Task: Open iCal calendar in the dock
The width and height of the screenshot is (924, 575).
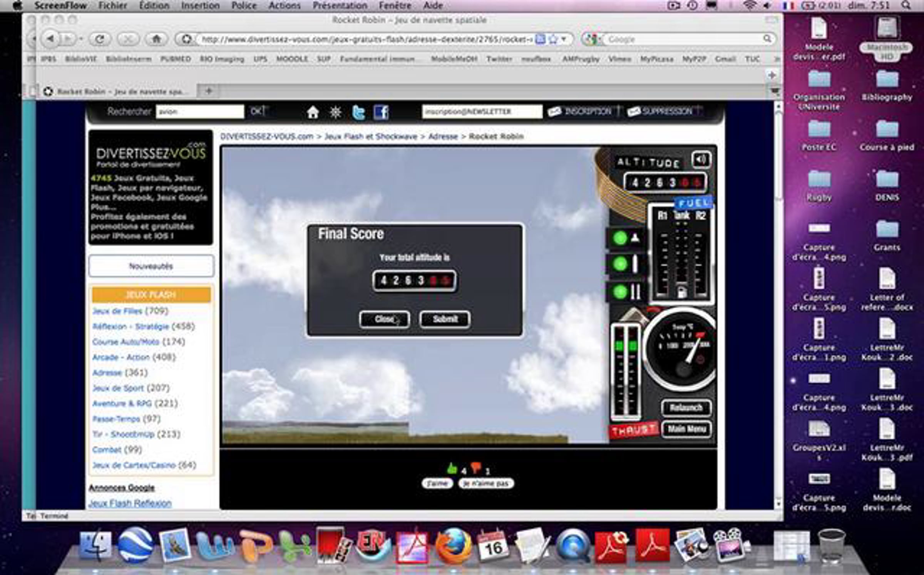Action: click(493, 546)
